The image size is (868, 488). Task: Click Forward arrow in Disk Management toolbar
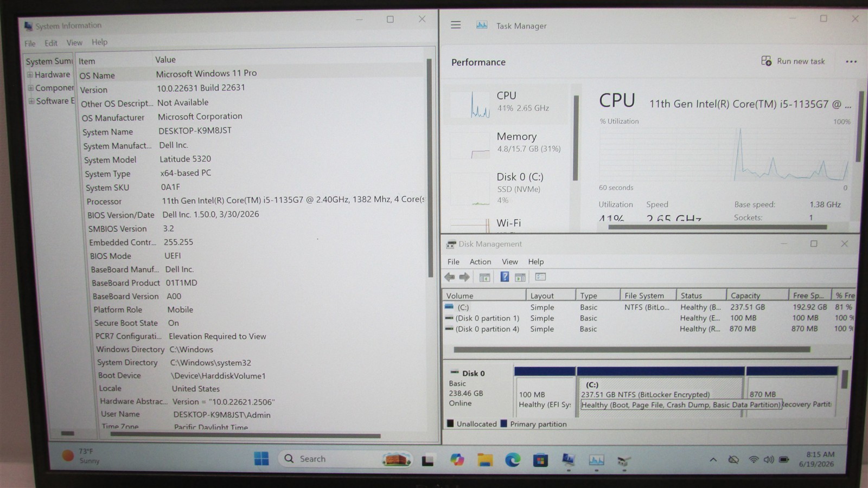[464, 277]
